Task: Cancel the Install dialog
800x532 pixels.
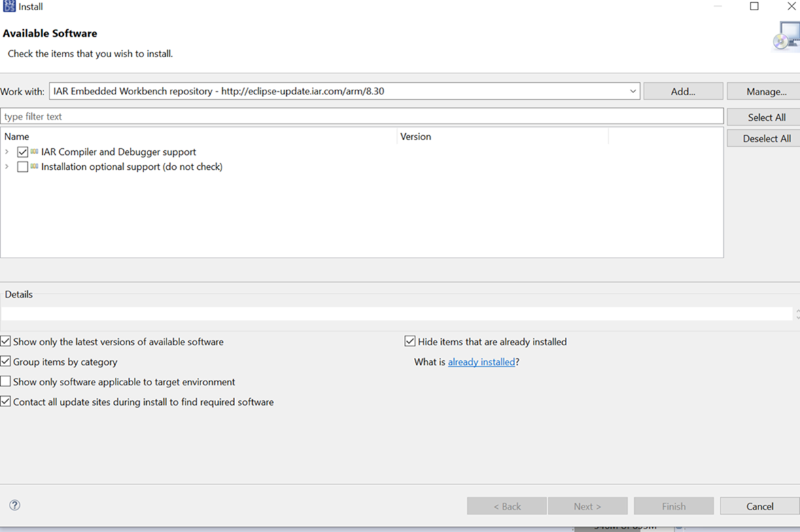Action: pyautogui.click(x=760, y=506)
